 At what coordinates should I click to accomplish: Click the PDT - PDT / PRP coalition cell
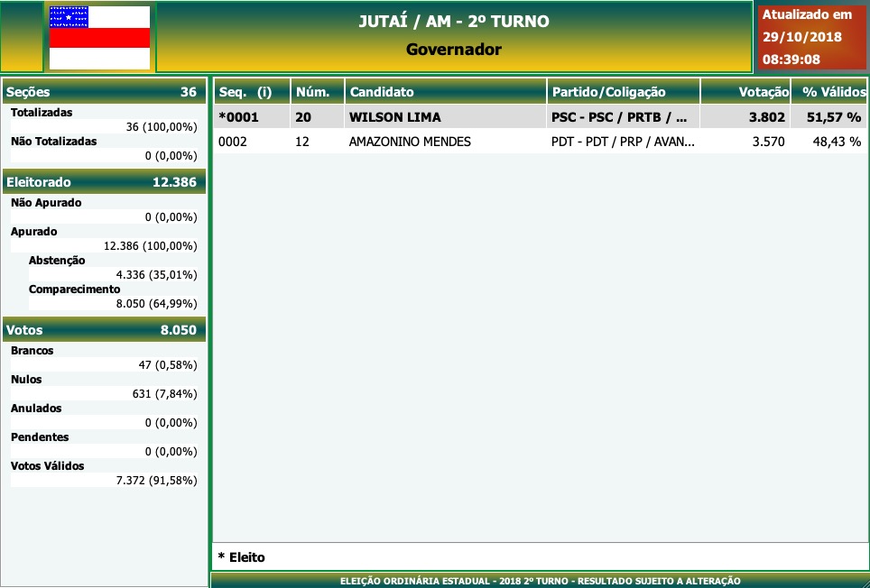pos(622,142)
